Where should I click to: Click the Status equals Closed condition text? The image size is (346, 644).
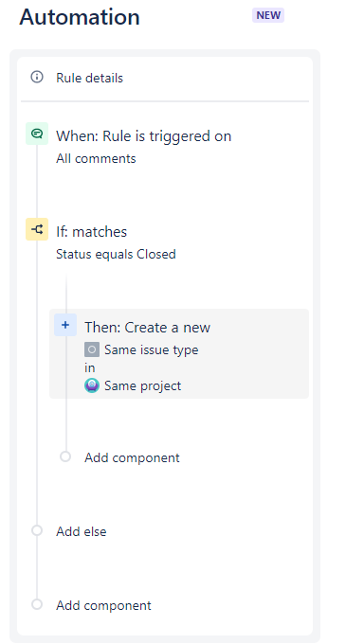(116, 254)
